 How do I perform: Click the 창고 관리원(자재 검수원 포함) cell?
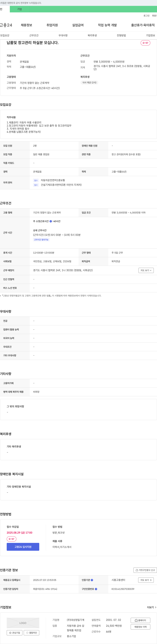126,154
